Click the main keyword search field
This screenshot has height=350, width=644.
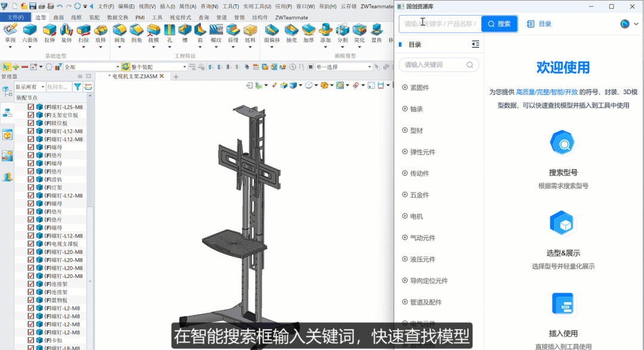point(440,24)
